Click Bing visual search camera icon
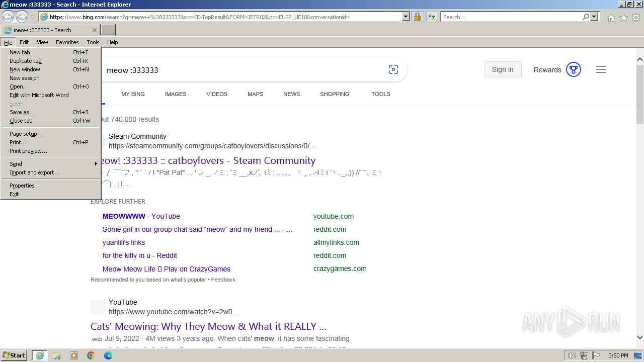Viewport: 644px width, 362px height. 393,69
